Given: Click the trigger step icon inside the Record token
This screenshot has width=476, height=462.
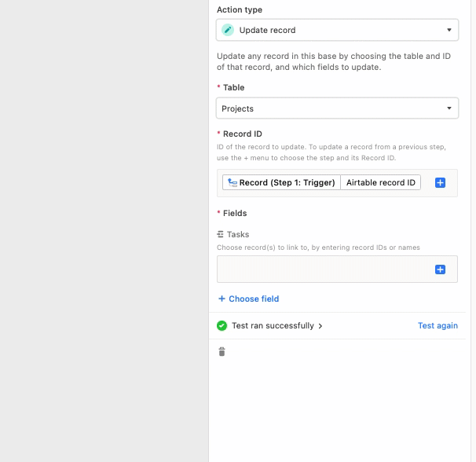Looking at the screenshot, I should [x=233, y=182].
